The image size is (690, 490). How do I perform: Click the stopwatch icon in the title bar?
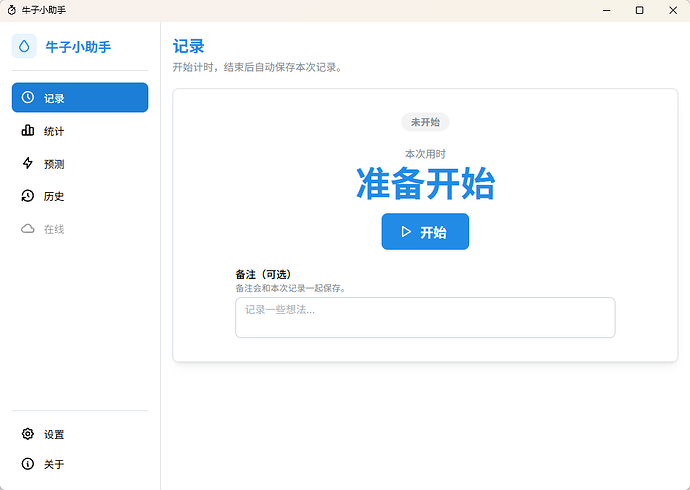(x=12, y=10)
